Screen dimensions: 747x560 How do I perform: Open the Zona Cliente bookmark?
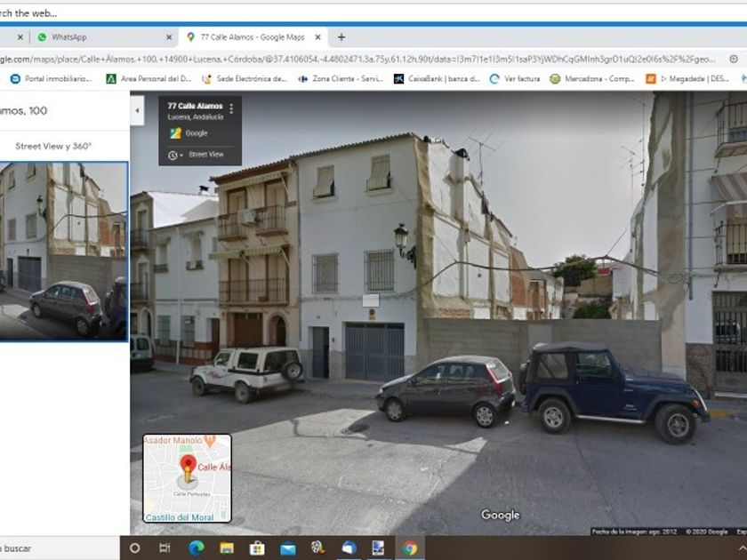[x=341, y=78]
